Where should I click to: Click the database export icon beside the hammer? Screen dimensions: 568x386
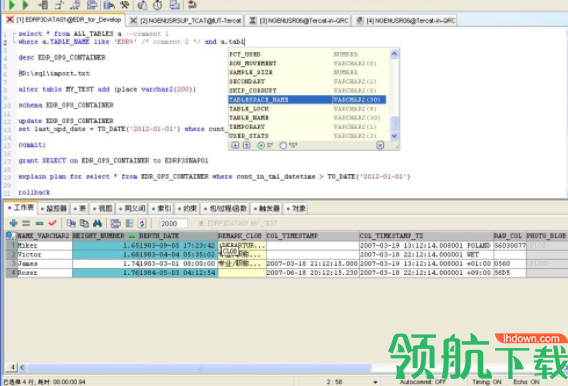click(x=109, y=5)
